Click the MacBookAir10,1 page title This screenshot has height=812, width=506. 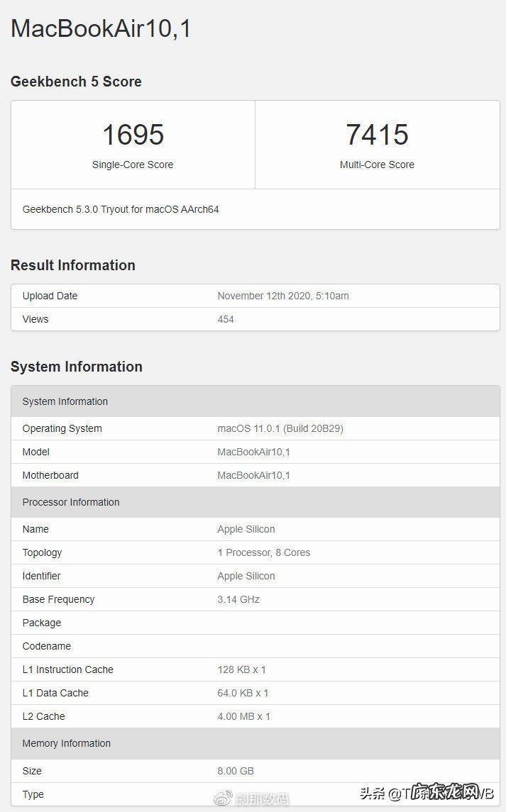pos(101,28)
